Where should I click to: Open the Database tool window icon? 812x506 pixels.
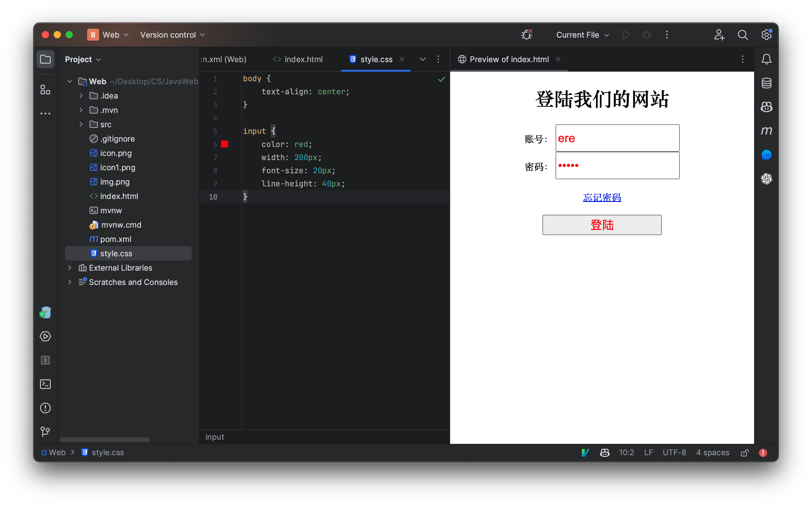(767, 83)
